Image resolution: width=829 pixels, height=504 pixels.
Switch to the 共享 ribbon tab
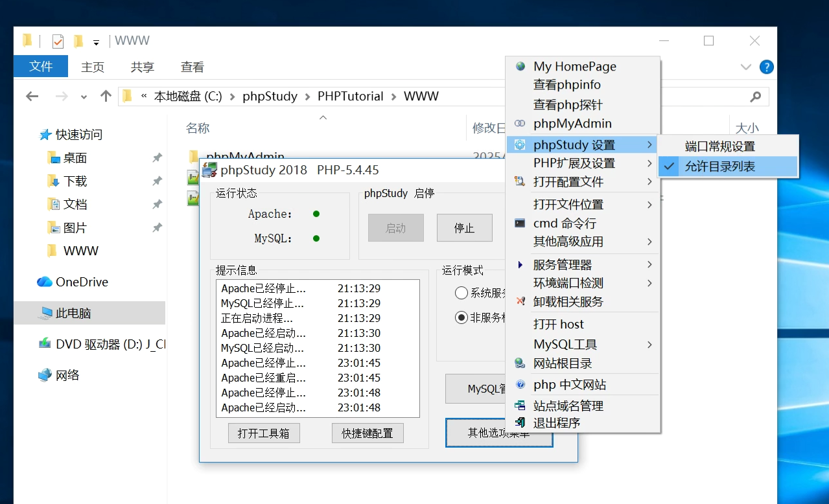point(143,67)
